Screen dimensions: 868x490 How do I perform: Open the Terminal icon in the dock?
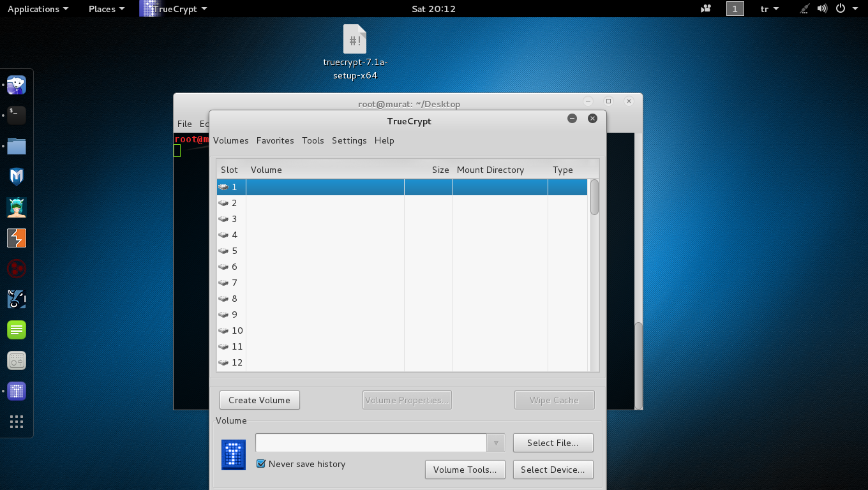point(17,115)
